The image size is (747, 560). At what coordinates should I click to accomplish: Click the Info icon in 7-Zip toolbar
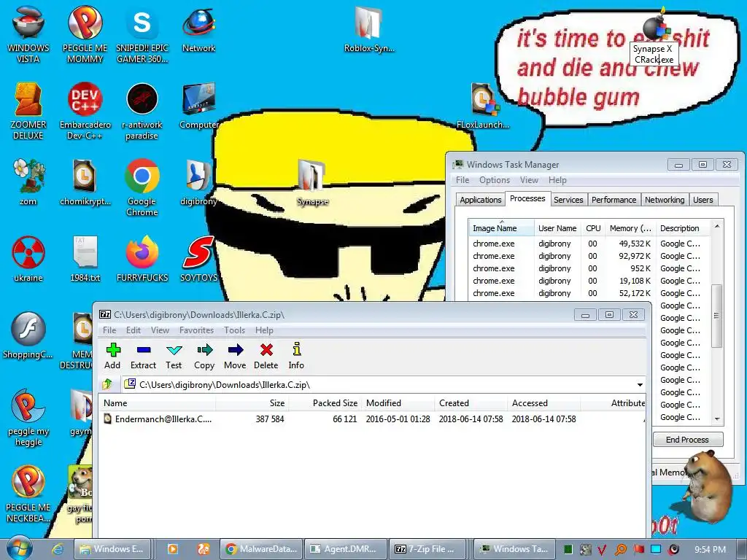(296, 356)
